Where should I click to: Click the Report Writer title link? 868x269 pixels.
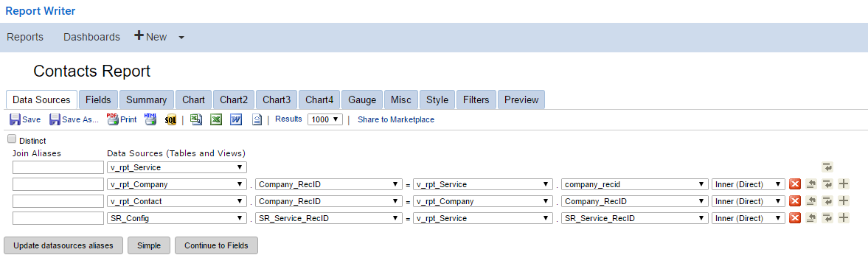[x=41, y=10]
